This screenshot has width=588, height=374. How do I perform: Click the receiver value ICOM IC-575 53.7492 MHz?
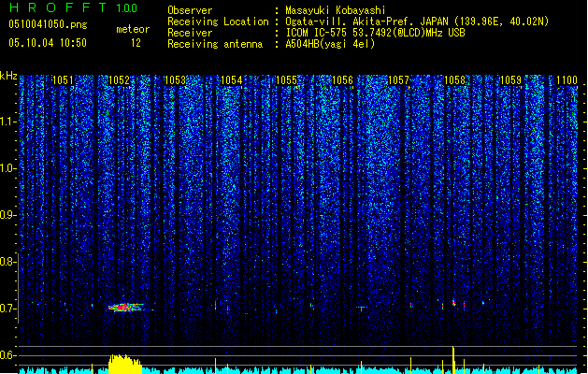coord(375,33)
